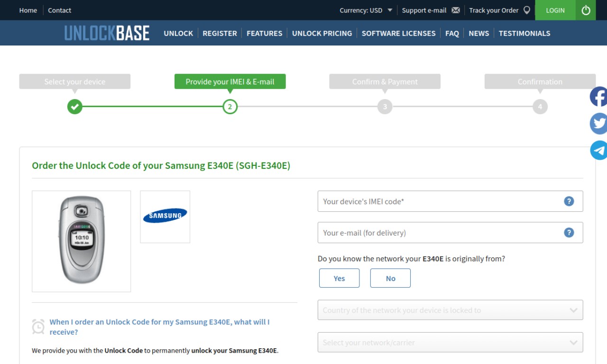The height and width of the screenshot is (364, 607).
Task: Click the e-mail field help question icon
Action: (x=569, y=233)
